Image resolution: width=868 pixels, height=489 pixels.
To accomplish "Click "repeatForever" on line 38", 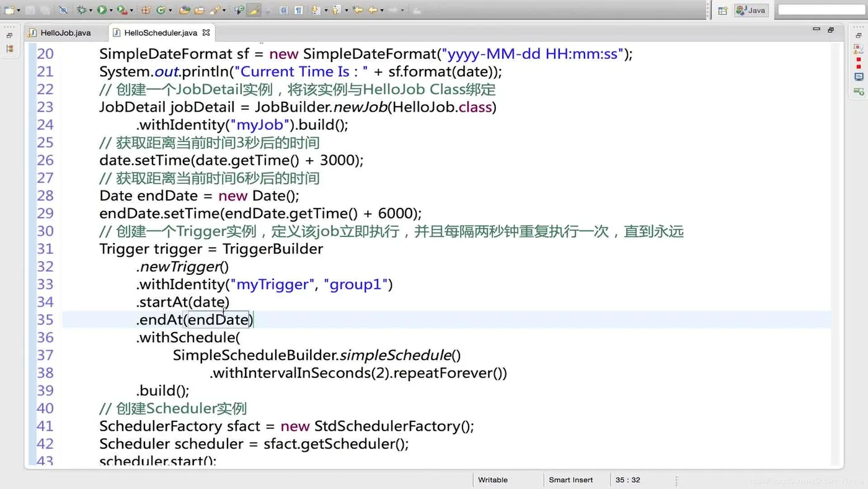I will click(442, 373).
